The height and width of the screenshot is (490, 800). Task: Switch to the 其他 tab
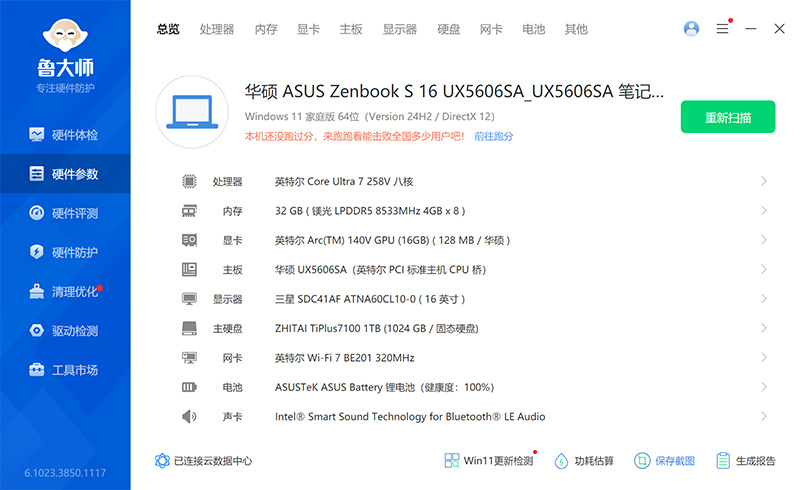576,30
